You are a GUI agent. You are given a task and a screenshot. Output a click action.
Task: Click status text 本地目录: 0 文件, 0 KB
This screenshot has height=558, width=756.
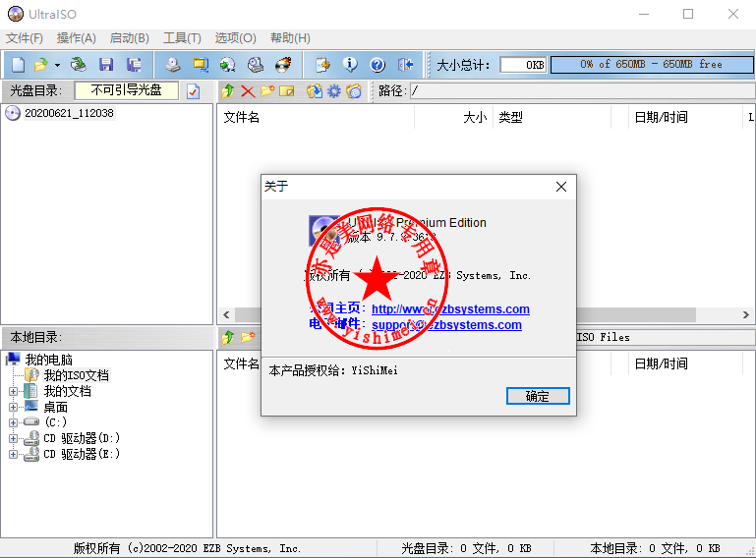click(655, 548)
